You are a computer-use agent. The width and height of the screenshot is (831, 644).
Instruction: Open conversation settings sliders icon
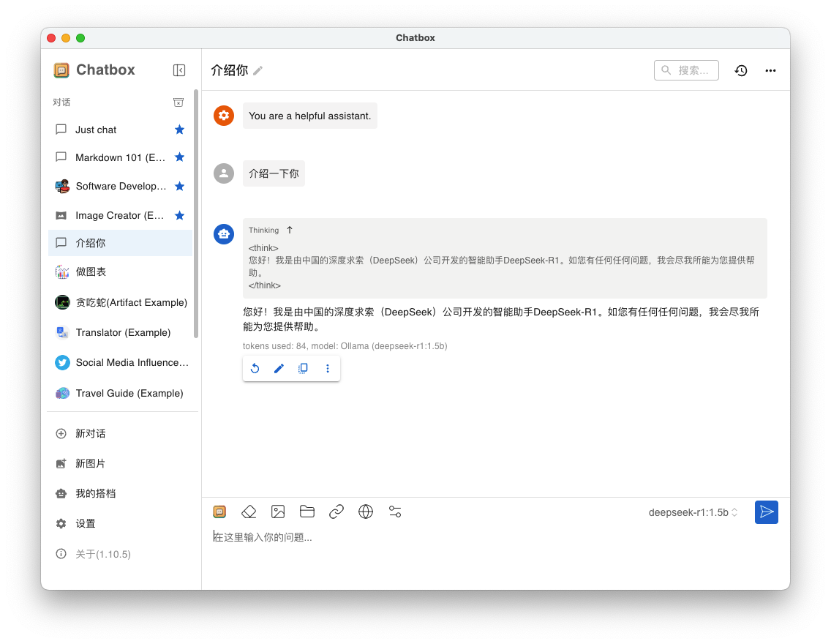[x=395, y=512]
